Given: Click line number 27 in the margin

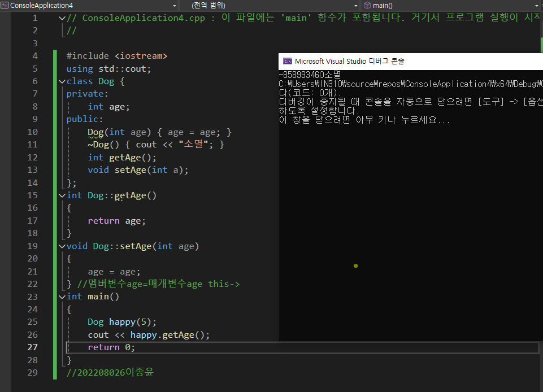Looking at the screenshot, I should coord(33,347).
